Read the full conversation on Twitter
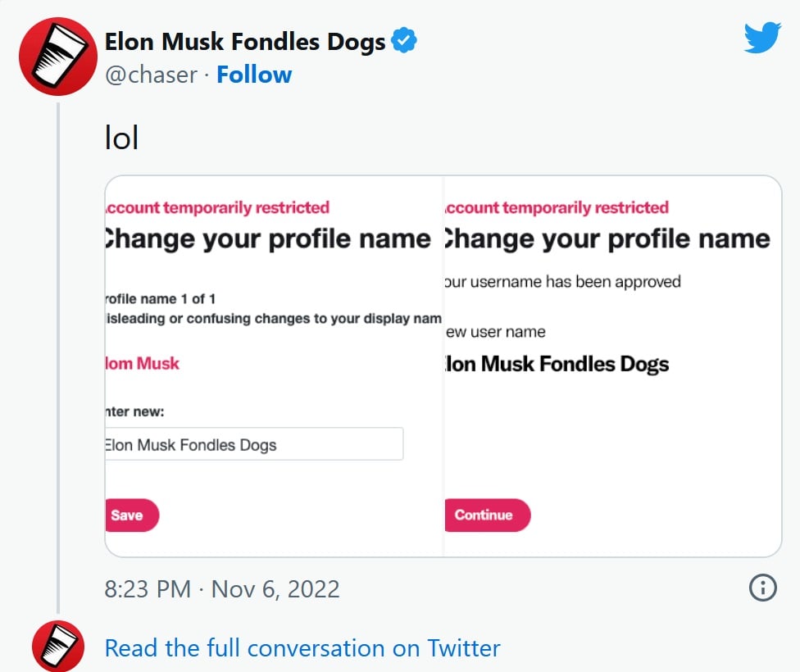This screenshot has height=672, width=800. click(302, 648)
